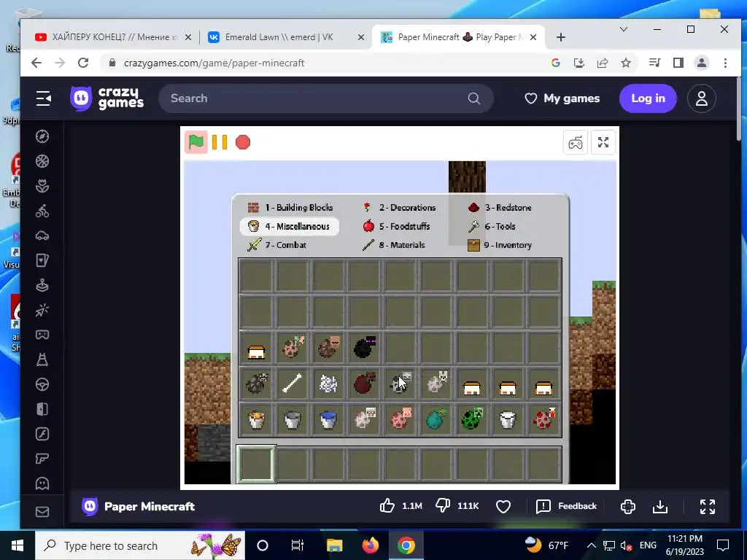The height and width of the screenshot is (560, 747).
Task: Stop the game with the red stop icon
Action: [x=243, y=142]
